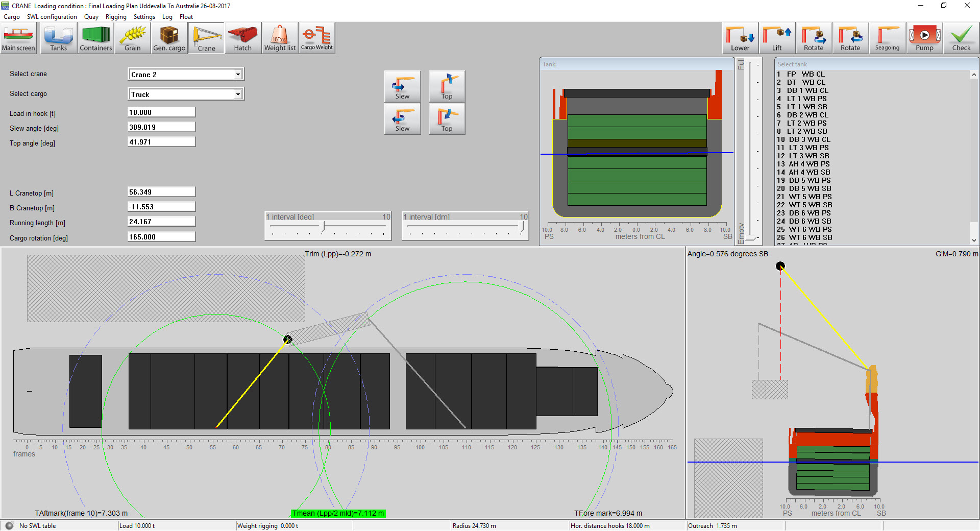Click the green Check button
This screenshot has height=531, width=980.
pos(961,38)
